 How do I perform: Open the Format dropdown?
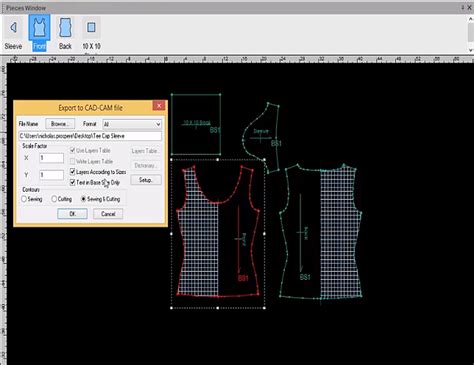tap(132, 124)
